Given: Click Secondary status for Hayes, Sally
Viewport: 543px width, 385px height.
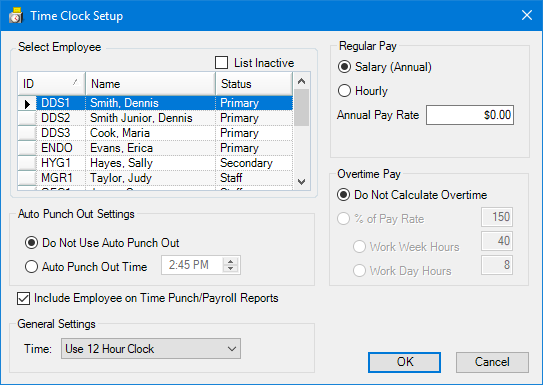Looking at the screenshot, I should pos(247,163).
